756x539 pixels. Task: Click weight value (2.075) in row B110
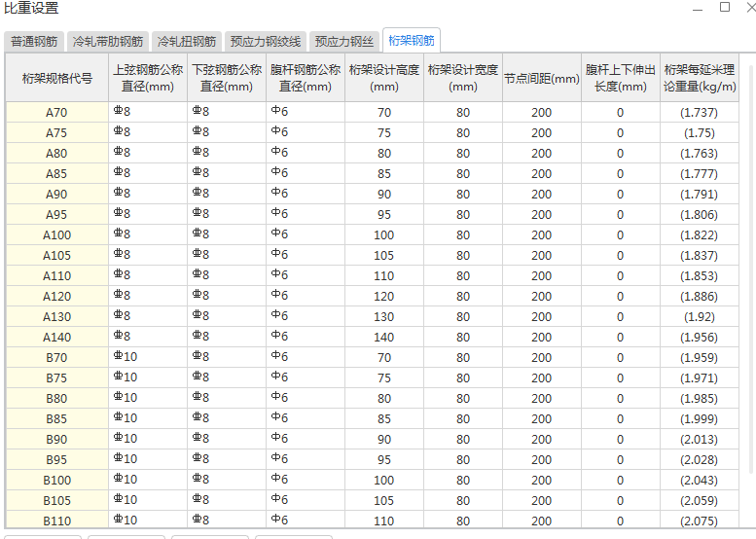click(700, 521)
